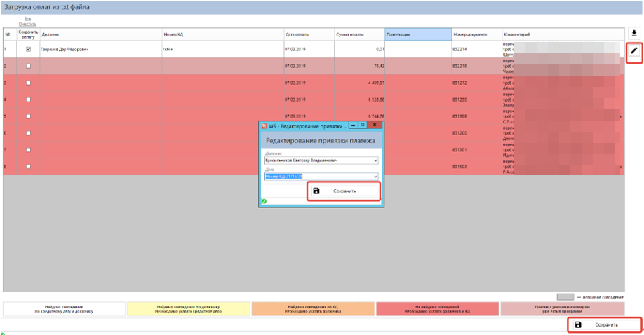The image size is (644, 335).
Task: Click the bottom-right Сохранить button of main window
Action: point(605,324)
